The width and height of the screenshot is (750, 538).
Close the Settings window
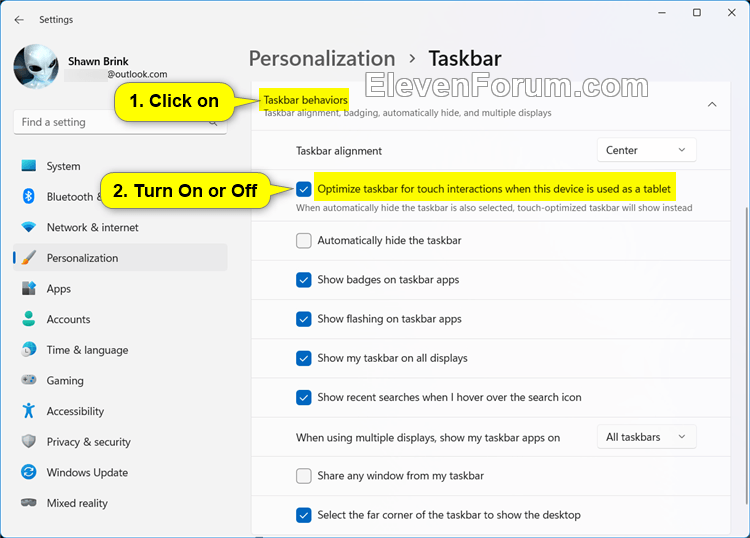(x=731, y=13)
